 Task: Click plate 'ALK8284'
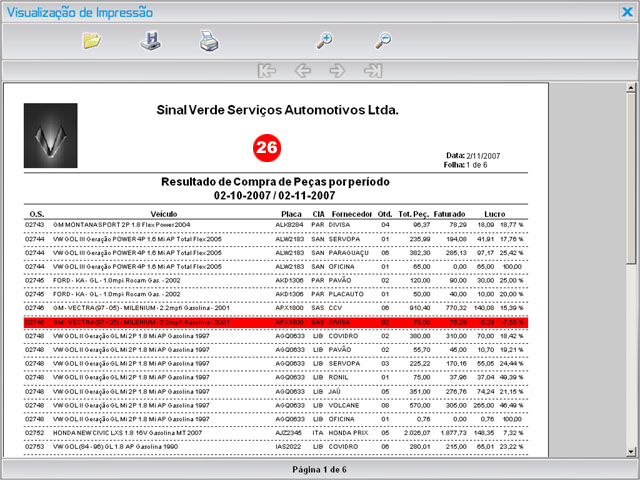[x=289, y=225]
